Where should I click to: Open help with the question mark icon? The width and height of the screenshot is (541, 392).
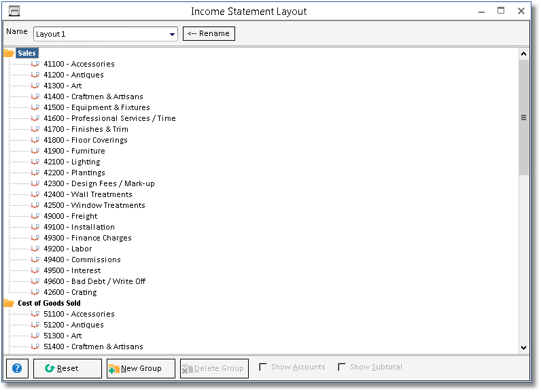click(x=17, y=368)
